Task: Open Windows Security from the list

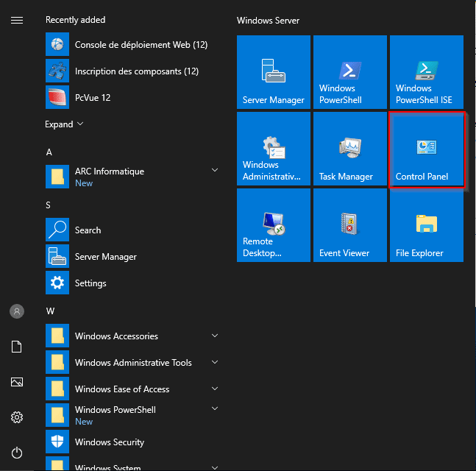Action: click(x=109, y=442)
